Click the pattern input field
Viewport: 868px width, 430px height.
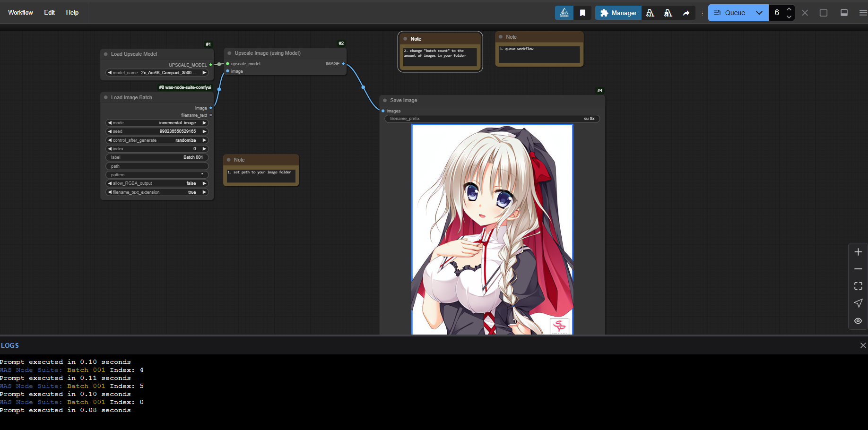tap(157, 175)
